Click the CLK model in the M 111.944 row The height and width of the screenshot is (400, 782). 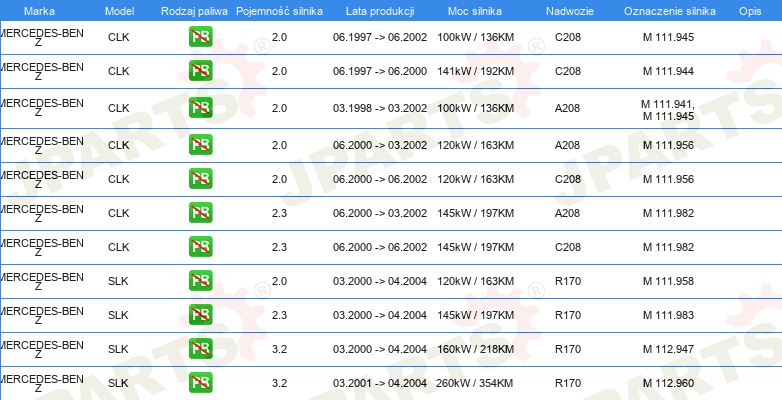click(x=119, y=71)
